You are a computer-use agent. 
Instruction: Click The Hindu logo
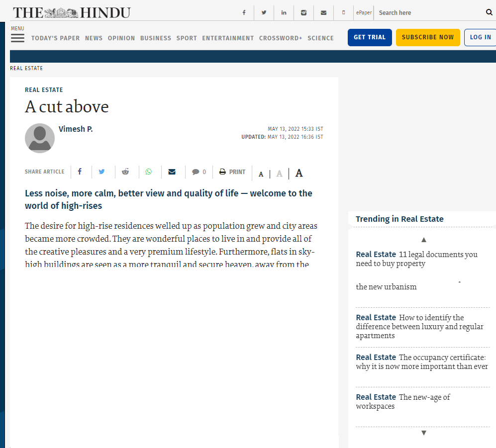coord(72,12)
